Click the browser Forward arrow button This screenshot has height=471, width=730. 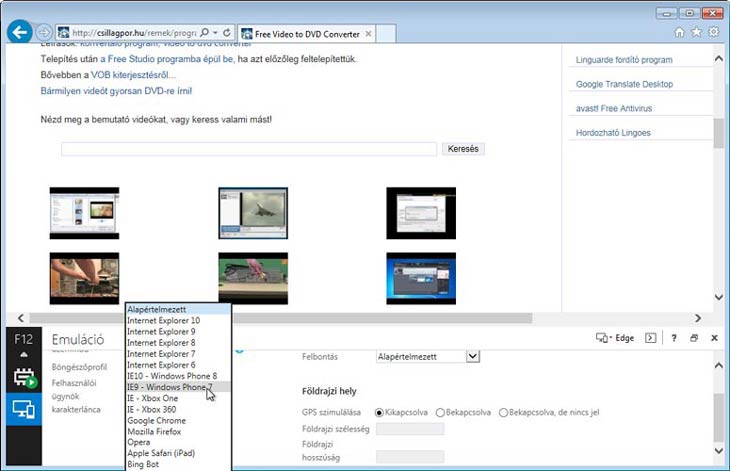[x=44, y=33]
